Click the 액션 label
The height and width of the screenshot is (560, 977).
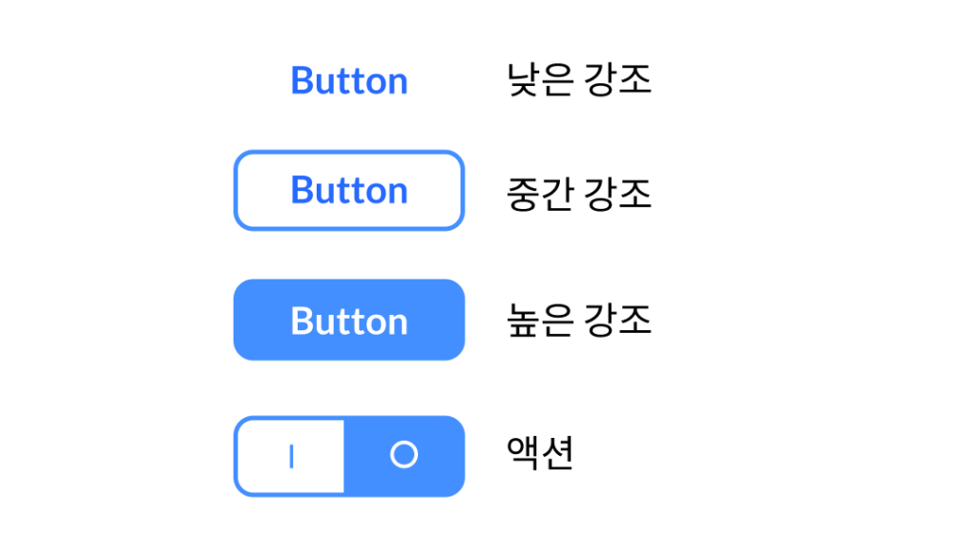click(x=540, y=454)
